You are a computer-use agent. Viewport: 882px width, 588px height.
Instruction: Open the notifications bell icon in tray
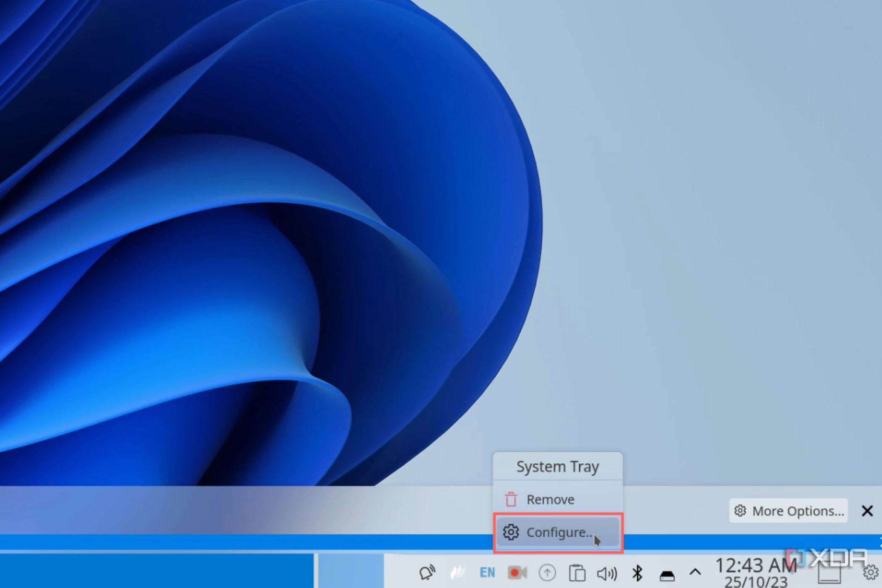pyautogui.click(x=427, y=572)
